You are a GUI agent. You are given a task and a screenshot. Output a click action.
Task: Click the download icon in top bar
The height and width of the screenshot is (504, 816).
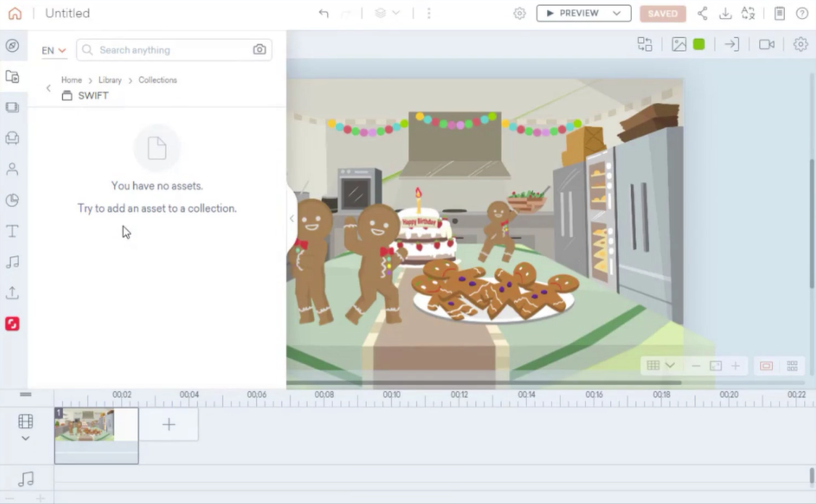pyautogui.click(x=725, y=13)
